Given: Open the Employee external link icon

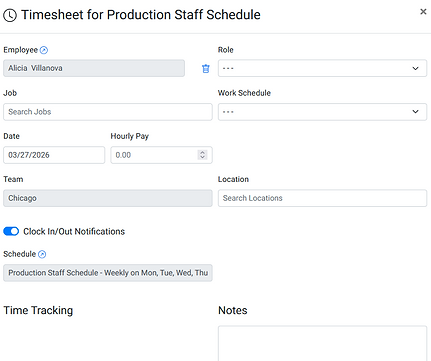Looking at the screenshot, I should [44, 50].
